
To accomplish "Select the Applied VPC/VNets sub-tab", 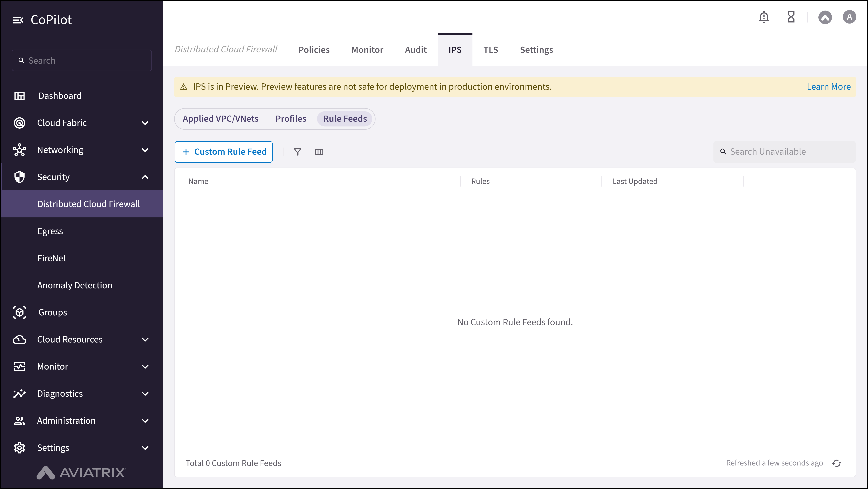I will pos(220,119).
